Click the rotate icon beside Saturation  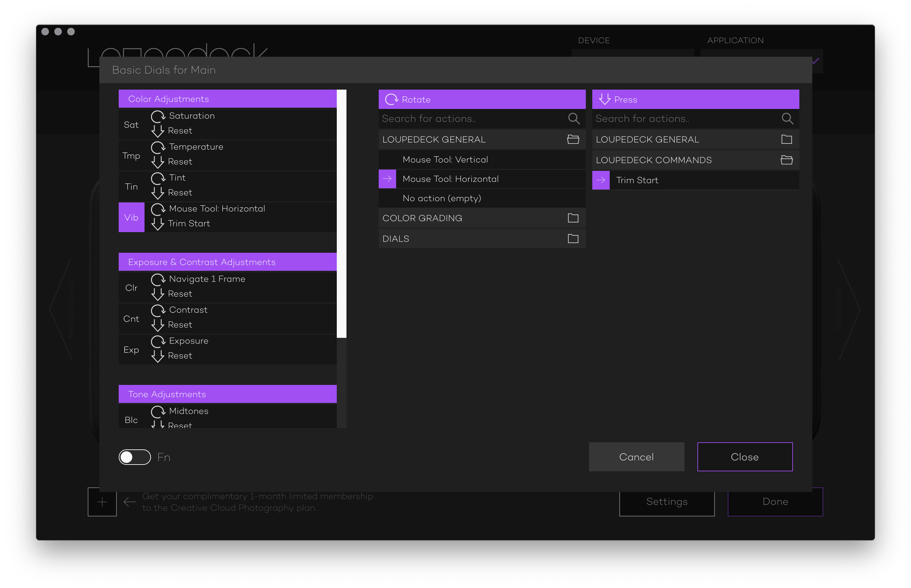coord(158,116)
